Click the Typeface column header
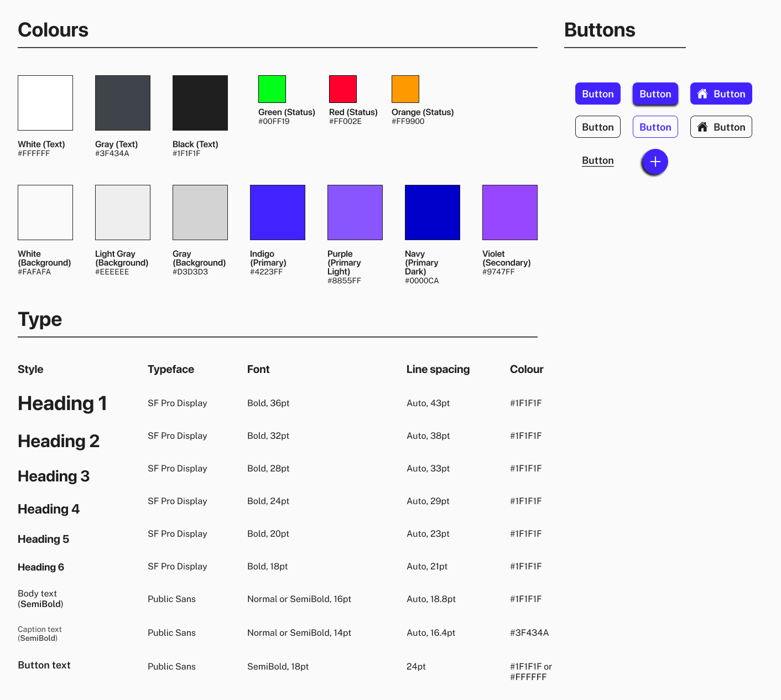Image resolution: width=781 pixels, height=700 pixels. point(171,369)
